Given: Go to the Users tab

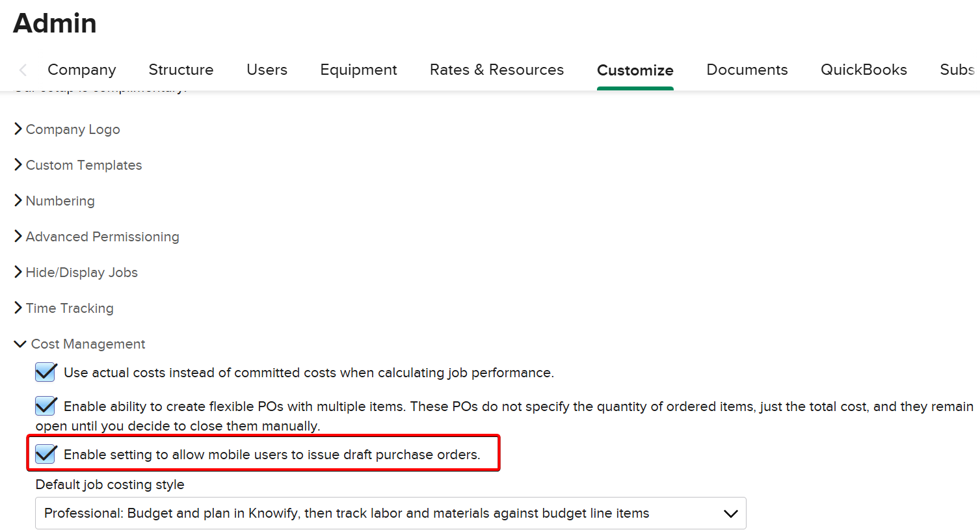Looking at the screenshot, I should click(267, 70).
